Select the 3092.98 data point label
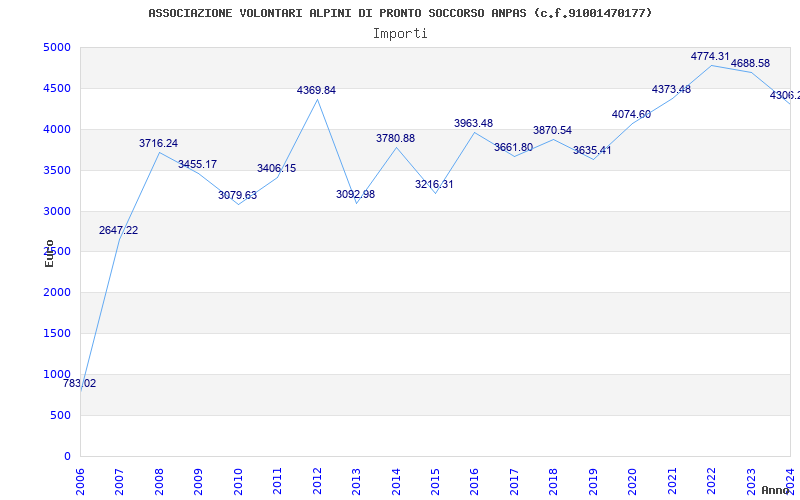Image resolution: width=800 pixels, height=500 pixels. [x=355, y=194]
